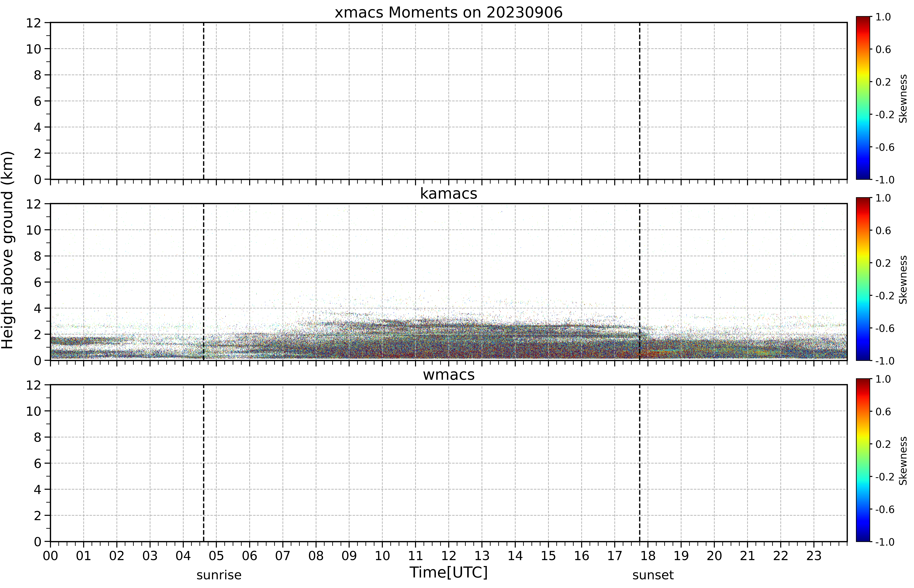Click the "0.6" tick on kamacs colorbar

click(x=883, y=230)
